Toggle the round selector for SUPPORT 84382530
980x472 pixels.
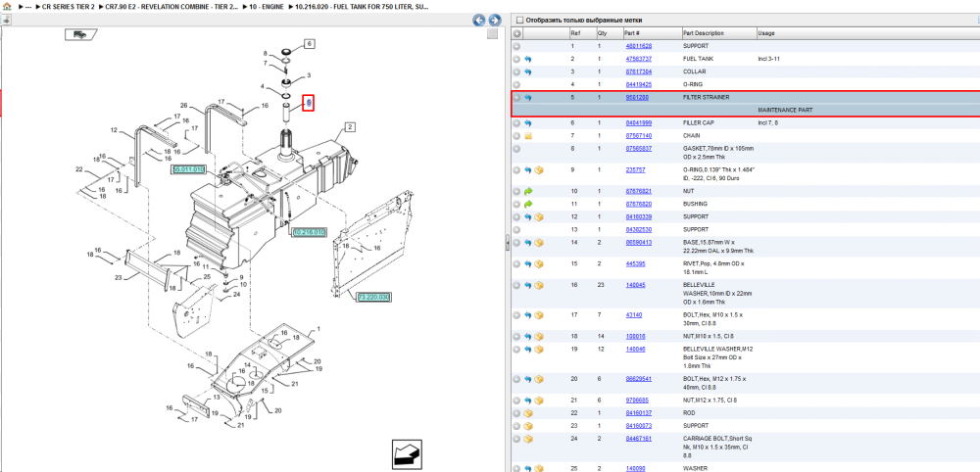point(516,230)
